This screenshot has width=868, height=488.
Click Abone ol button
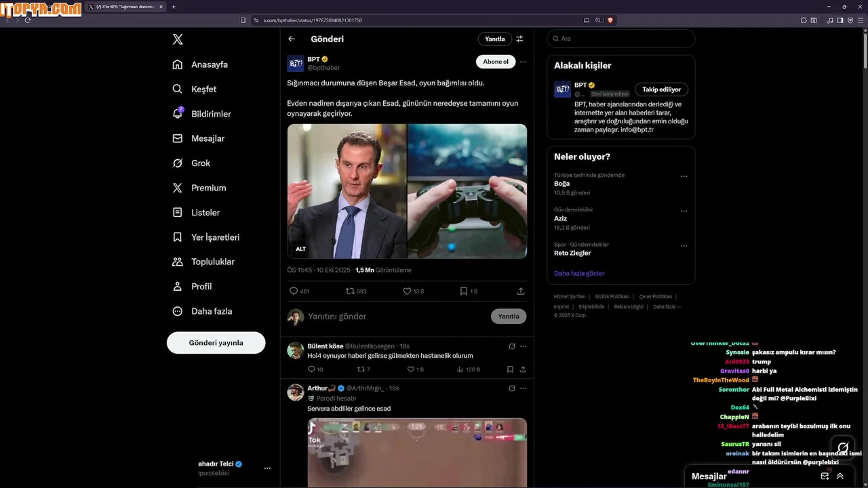point(495,62)
